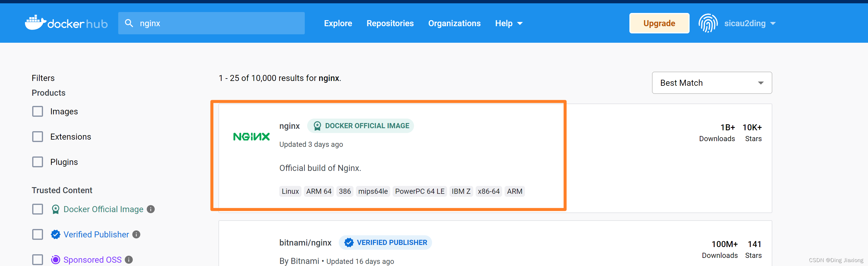Open the nginx repository title link

pos(289,126)
